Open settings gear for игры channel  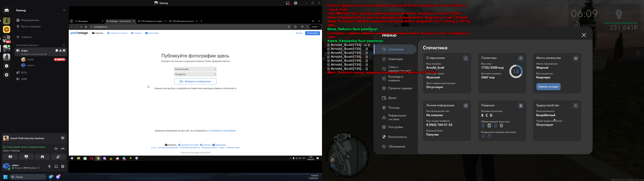coord(64,50)
